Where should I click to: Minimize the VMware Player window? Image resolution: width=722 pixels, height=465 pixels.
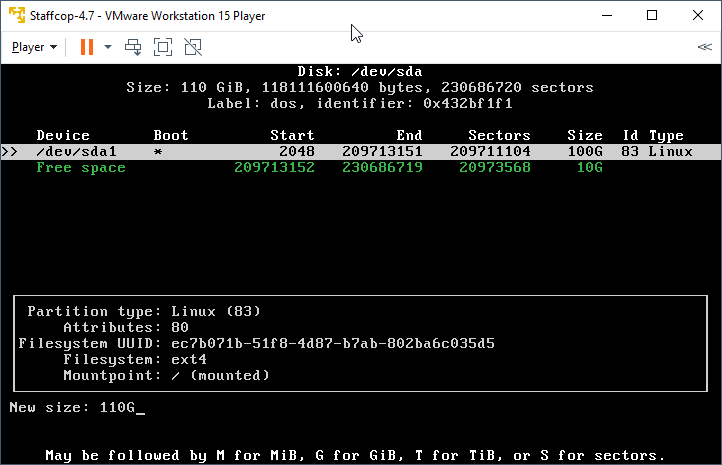click(606, 15)
